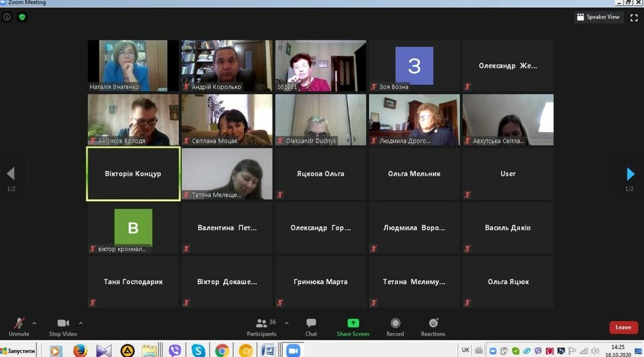Screen dimensions: 644x357
Task: Open the Chat panel
Action: coord(311,326)
